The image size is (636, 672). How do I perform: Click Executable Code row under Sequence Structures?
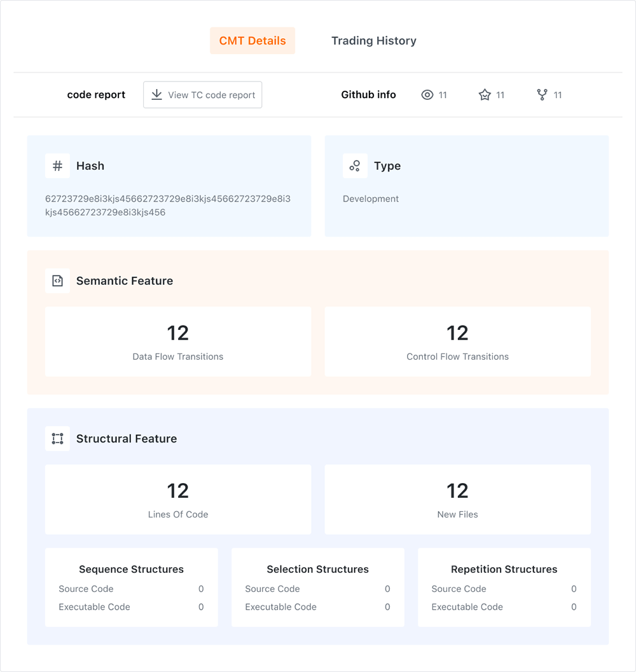[131, 607]
